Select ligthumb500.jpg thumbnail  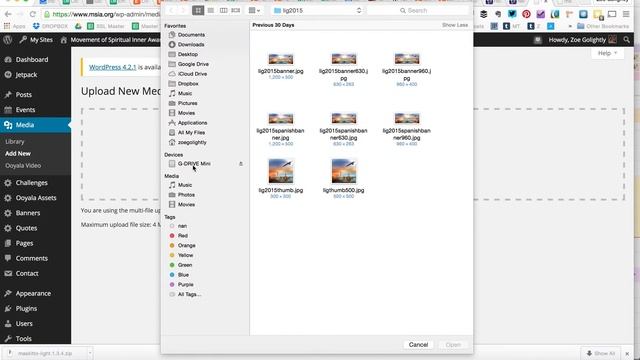click(x=344, y=171)
